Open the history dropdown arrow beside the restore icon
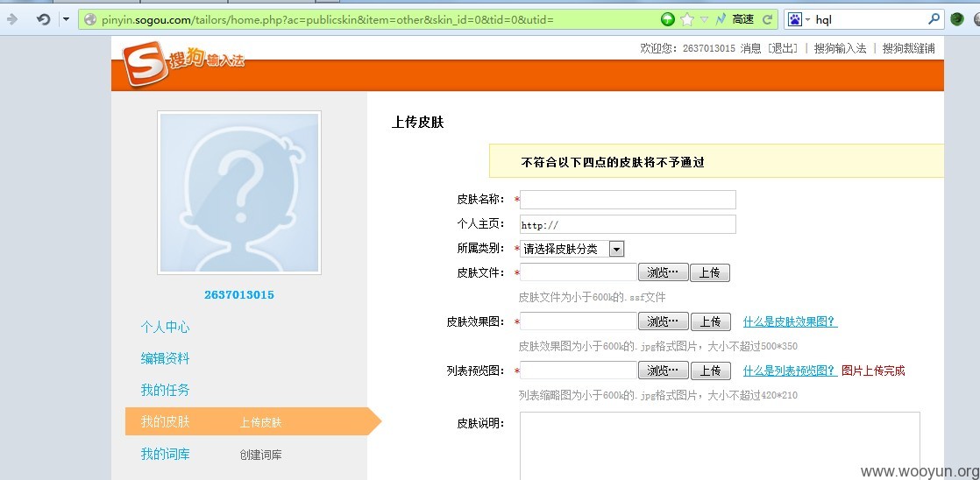The width and height of the screenshot is (980, 480). 66,19
